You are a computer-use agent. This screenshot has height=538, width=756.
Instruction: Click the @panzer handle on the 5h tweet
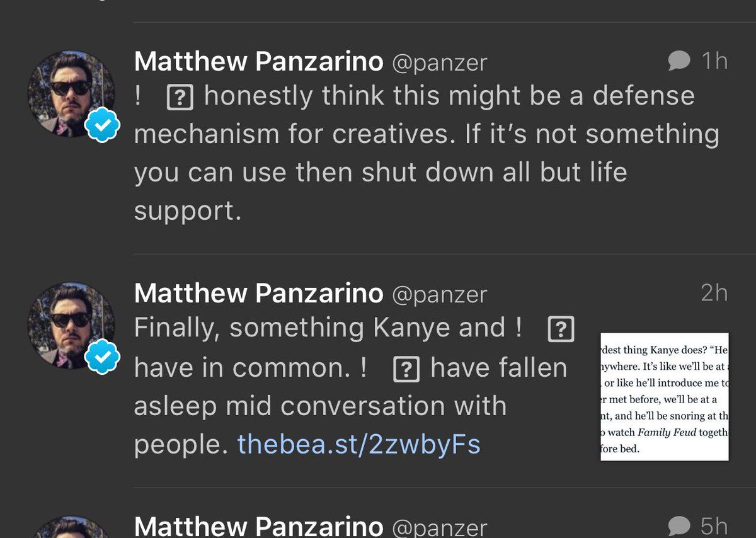(x=440, y=527)
